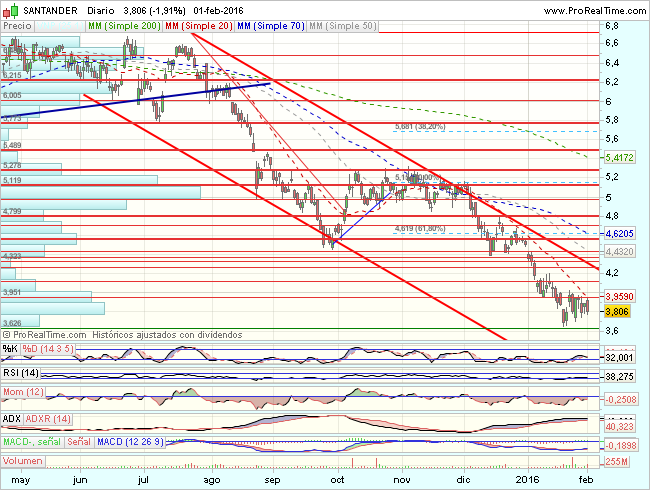Screen dimensions: 650x490
Task: Click the volume profile level 3,951
Action: (x=12, y=292)
